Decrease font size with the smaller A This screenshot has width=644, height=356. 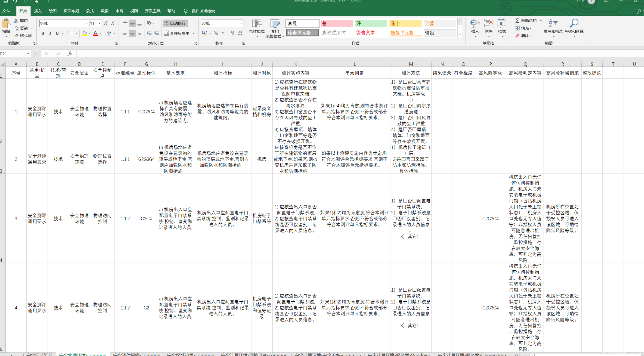point(113,23)
